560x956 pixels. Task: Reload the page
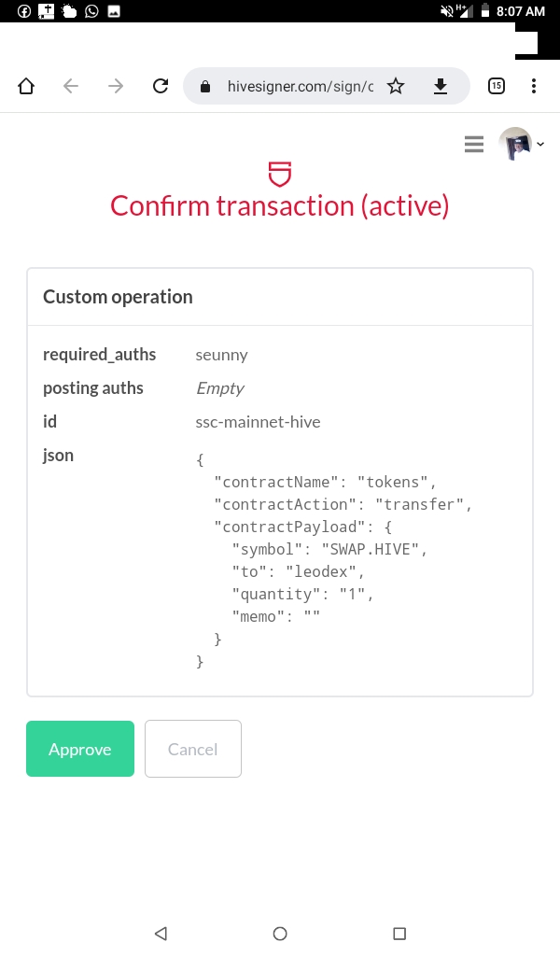(161, 86)
